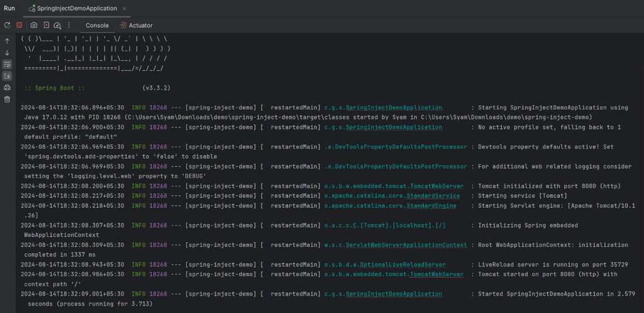Screen dimensions: 644x313
Task: Click the exit icon beside the camera
Action: tap(46, 25)
